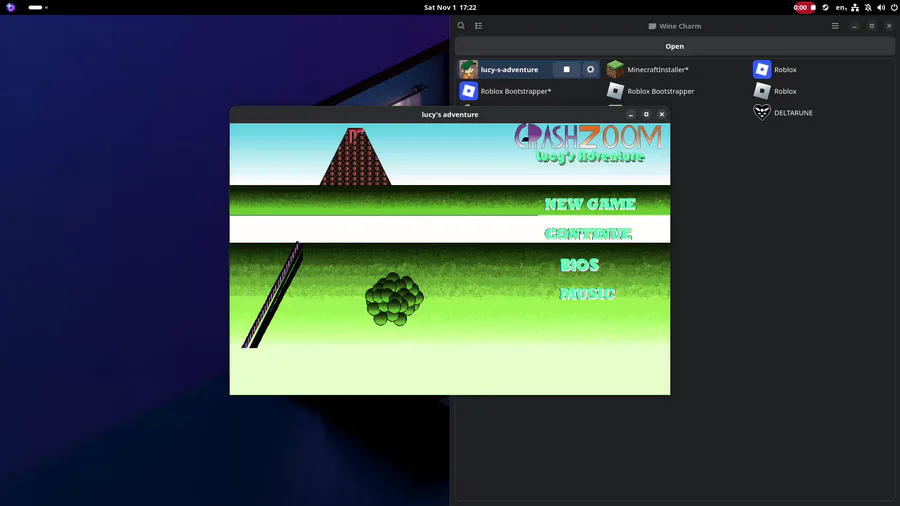Close the Wine Charm window
Image resolution: width=900 pixels, height=506 pixels.
[x=889, y=26]
